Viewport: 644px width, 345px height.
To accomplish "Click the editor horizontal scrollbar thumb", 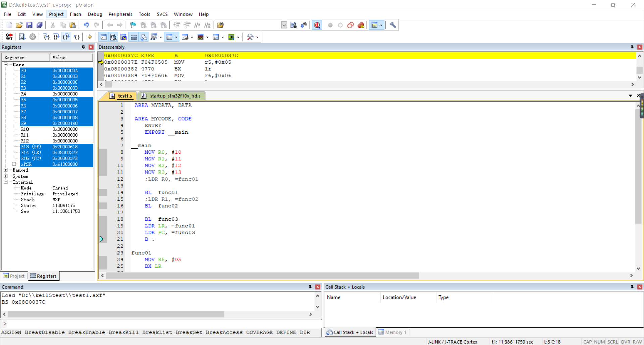I will [x=262, y=275].
